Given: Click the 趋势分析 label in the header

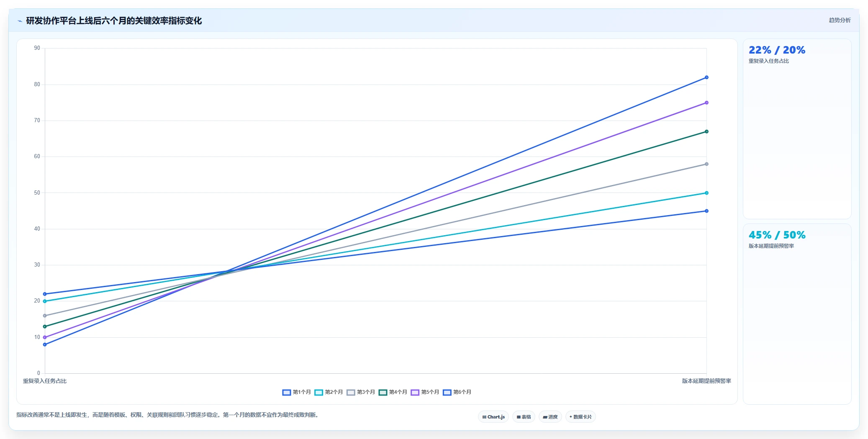Looking at the screenshot, I should pos(840,20).
